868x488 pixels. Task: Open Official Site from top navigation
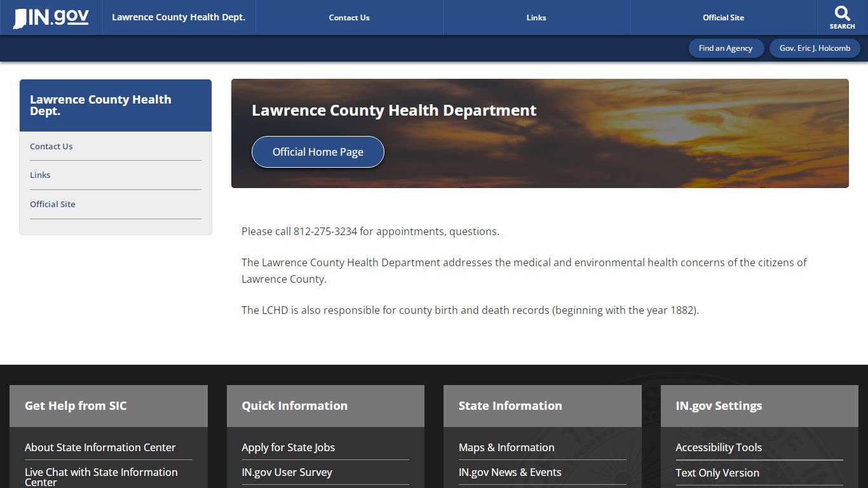tap(723, 17)
